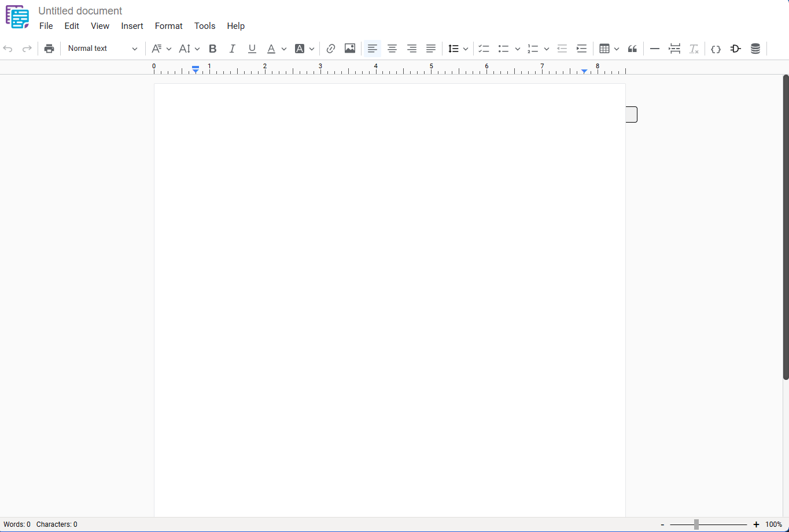This screenshot has height=532, width=789.
Task: Open the Format menu
Action: coord(169,26)
